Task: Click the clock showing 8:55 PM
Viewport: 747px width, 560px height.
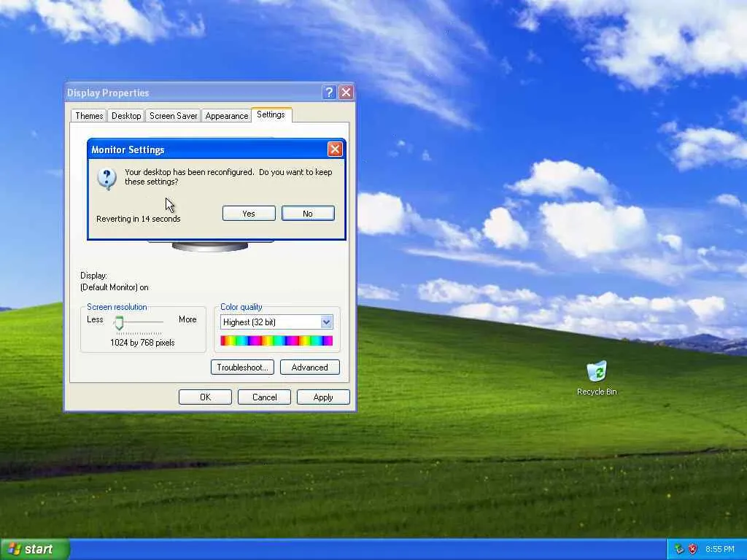Action: point(719,549)
